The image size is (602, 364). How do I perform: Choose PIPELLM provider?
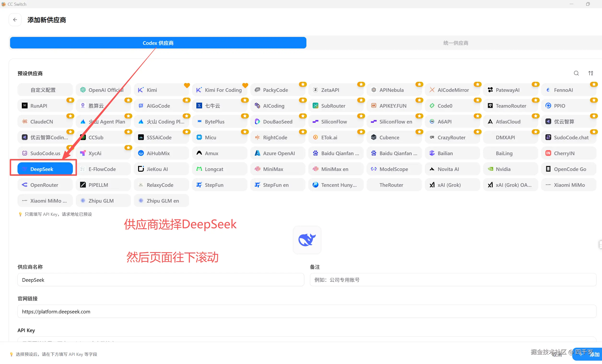click(x=103, y=185)
